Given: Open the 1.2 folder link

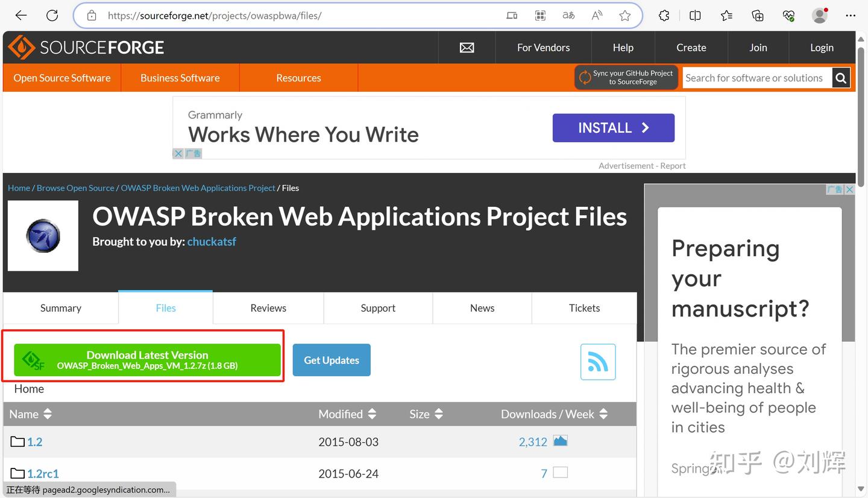Looking at the screenshot, I should [x=35, y=442].
